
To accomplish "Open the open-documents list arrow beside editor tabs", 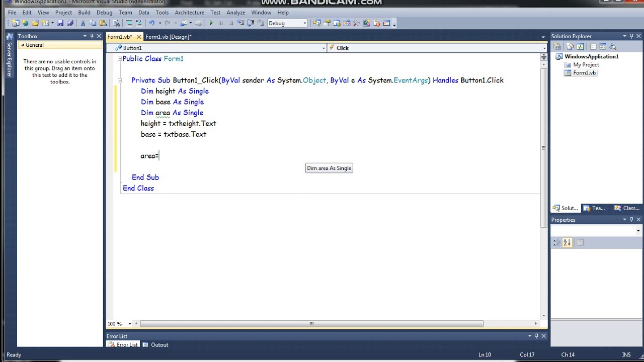I will [543, 37].
